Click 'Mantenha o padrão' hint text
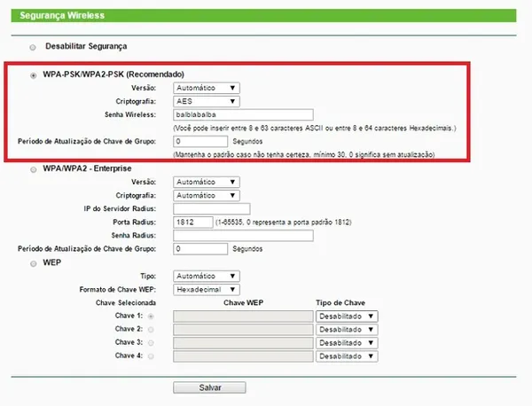Viewport: 532px width, 406px height. [304, 154]
